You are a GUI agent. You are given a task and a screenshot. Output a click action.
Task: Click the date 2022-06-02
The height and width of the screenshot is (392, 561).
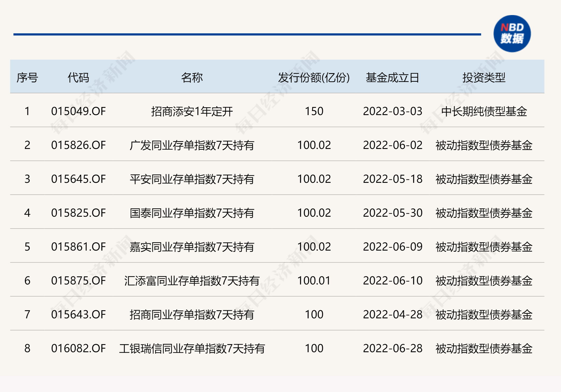point(392,145)
